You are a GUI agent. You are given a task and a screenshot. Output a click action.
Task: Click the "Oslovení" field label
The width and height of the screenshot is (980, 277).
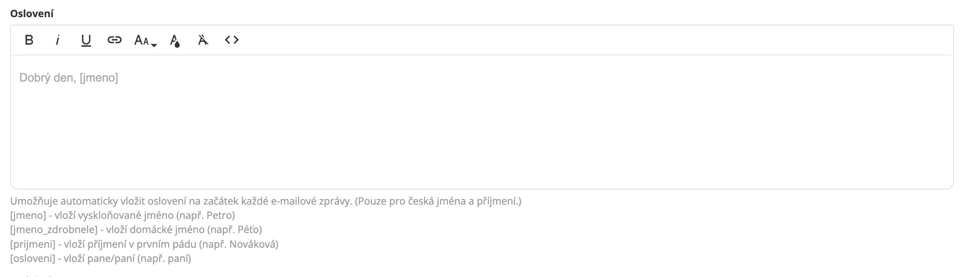point(32,14)
